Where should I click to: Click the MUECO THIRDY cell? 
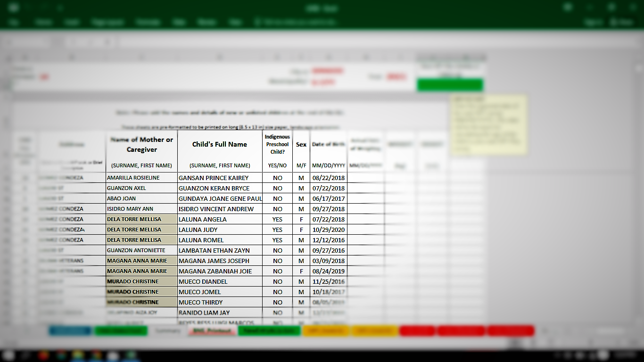tap(220, 302)
